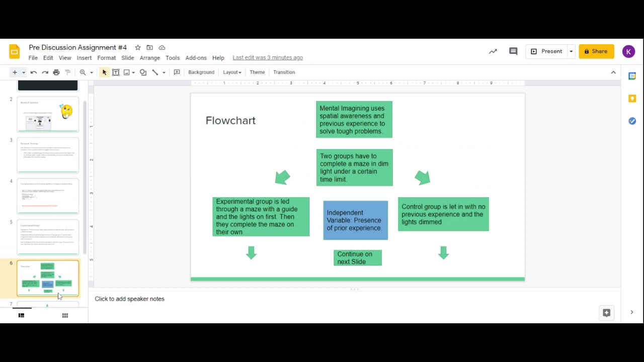Open the File menu
644x362 pixels.
pos(33,58)
